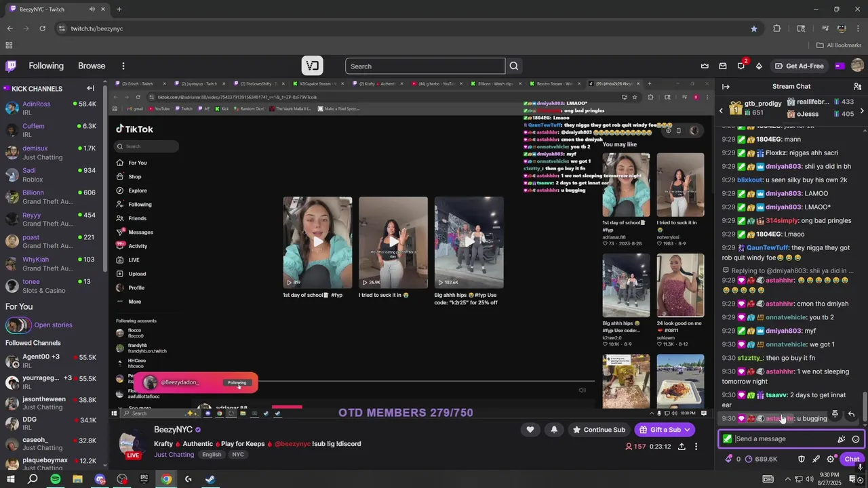Click the purple Chat send button
Image resolution: width=868 pixels, height=488 pixels.
point(852,459)
